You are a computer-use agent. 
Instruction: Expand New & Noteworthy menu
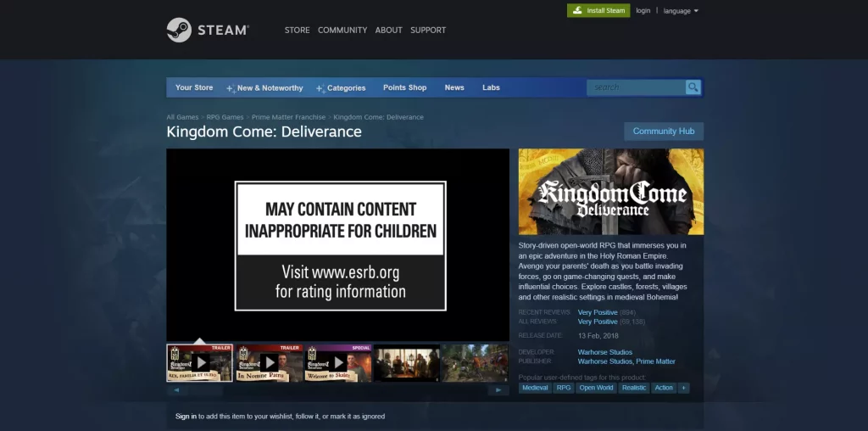(x=264, y=88)
